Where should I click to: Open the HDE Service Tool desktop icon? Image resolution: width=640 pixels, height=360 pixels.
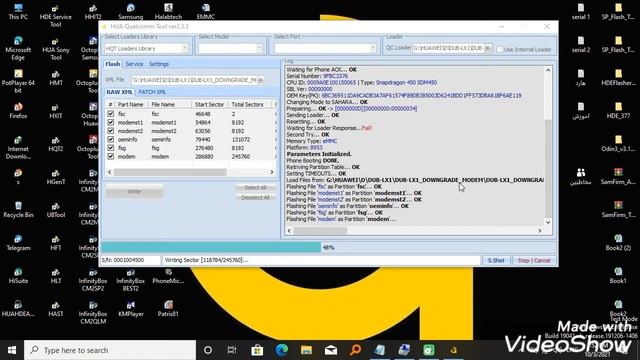coord(56,16)
